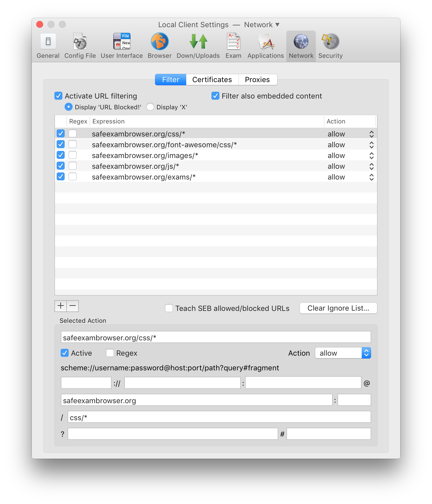Open the Exam settings pane

coord(233,46)
